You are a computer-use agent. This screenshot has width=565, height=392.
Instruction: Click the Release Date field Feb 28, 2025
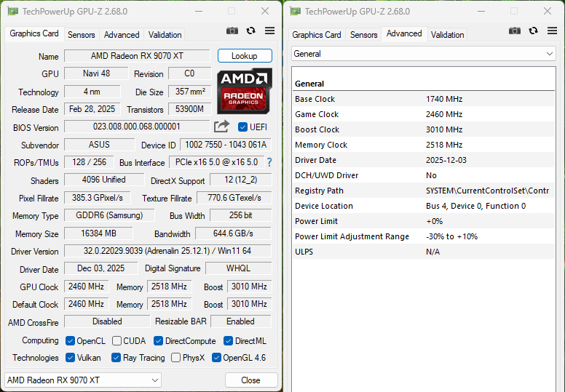point(92,109)
